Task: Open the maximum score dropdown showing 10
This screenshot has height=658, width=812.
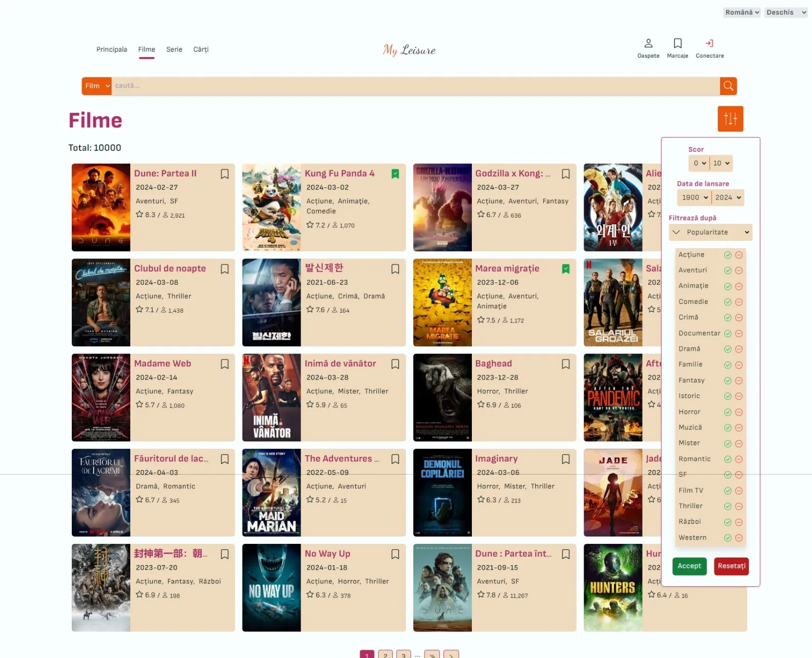Action: point(721,163)
